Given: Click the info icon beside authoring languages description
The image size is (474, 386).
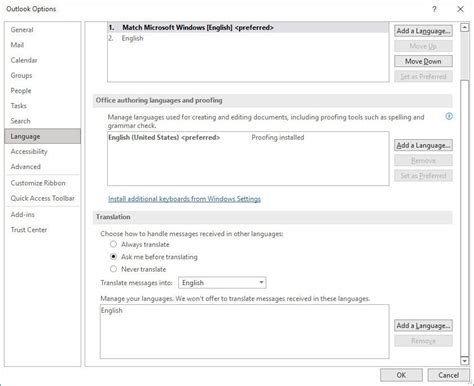Looking at the screenshot, I should pyautogui.click(x=449, y=116).
